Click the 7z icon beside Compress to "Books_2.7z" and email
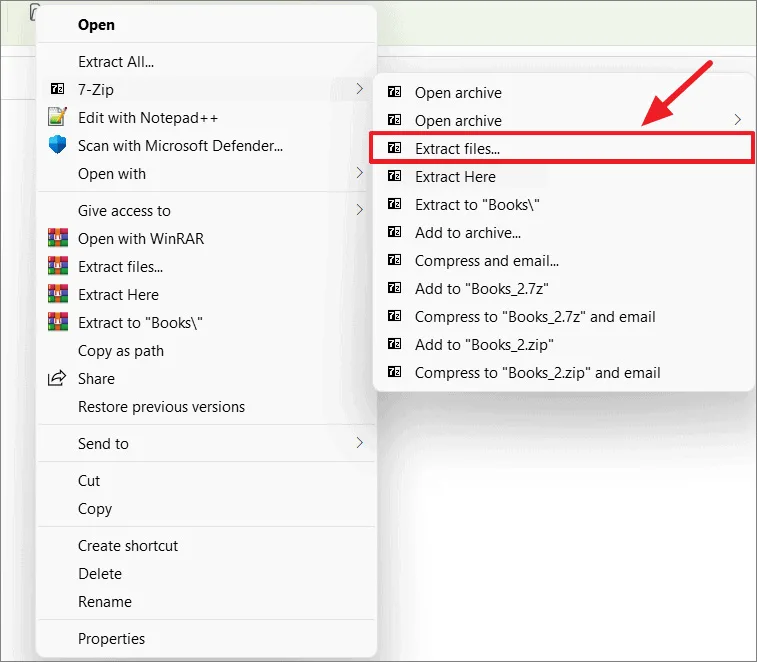757x662 pixels. tap(394, 316)
